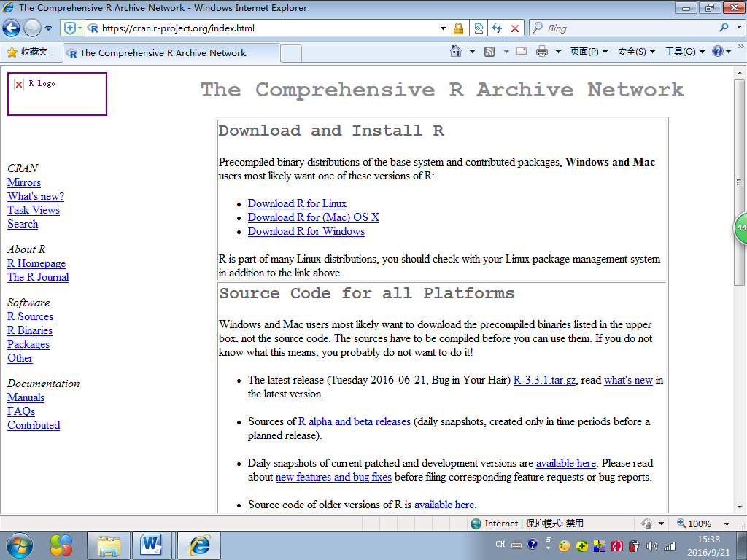Open the address bar URL dropdown arrow
The width and height of the screenshot is (747, 560).
click(x=443, y=28)
